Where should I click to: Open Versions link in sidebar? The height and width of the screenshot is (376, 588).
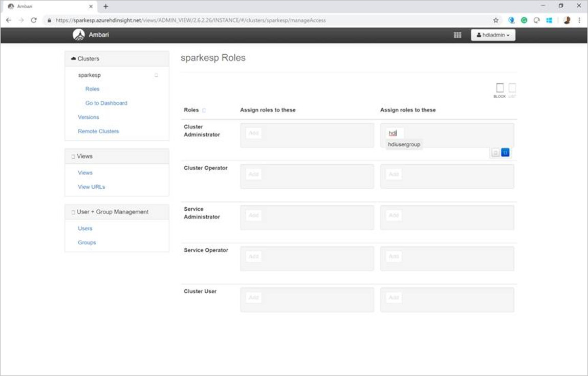coord(89,117)
